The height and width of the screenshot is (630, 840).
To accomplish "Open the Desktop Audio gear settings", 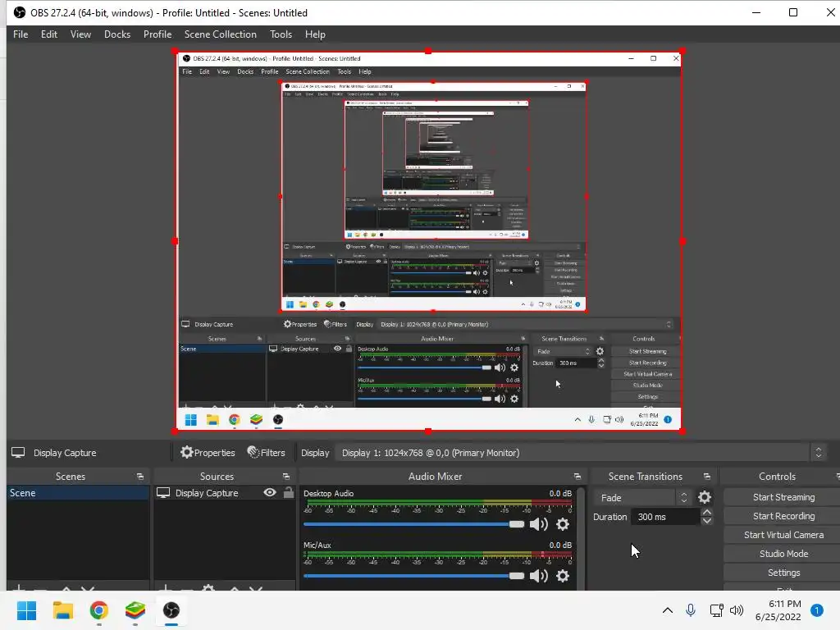I will coord(563,524).
